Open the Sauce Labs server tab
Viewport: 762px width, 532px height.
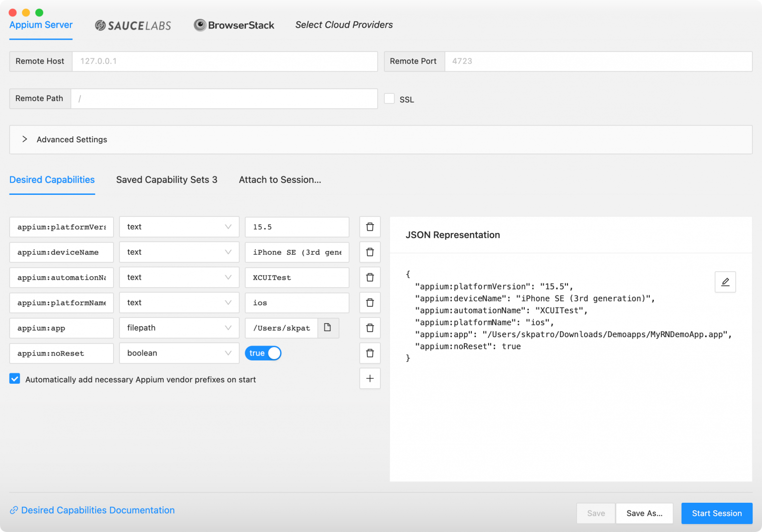(x=133, y=25)
